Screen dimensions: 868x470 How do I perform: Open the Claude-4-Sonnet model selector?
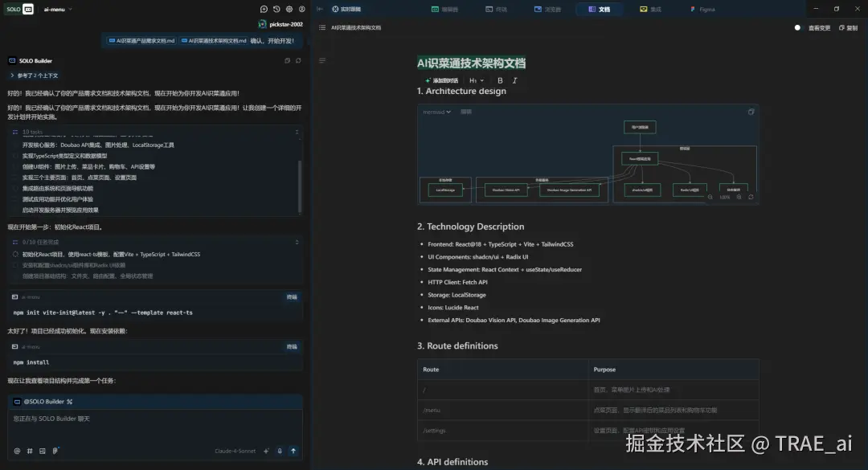pyautogui.click(x=235, y=451)
